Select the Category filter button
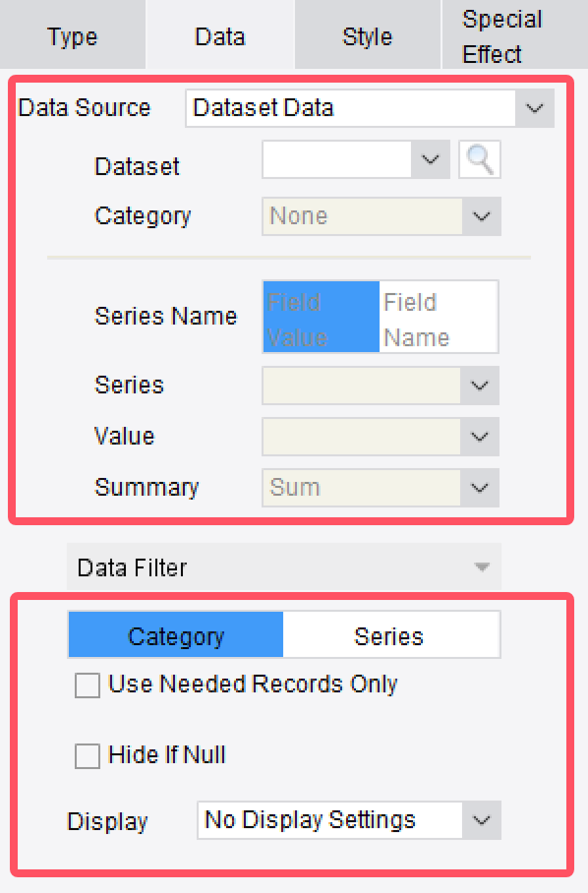588x893 pixels. (175, 634)
